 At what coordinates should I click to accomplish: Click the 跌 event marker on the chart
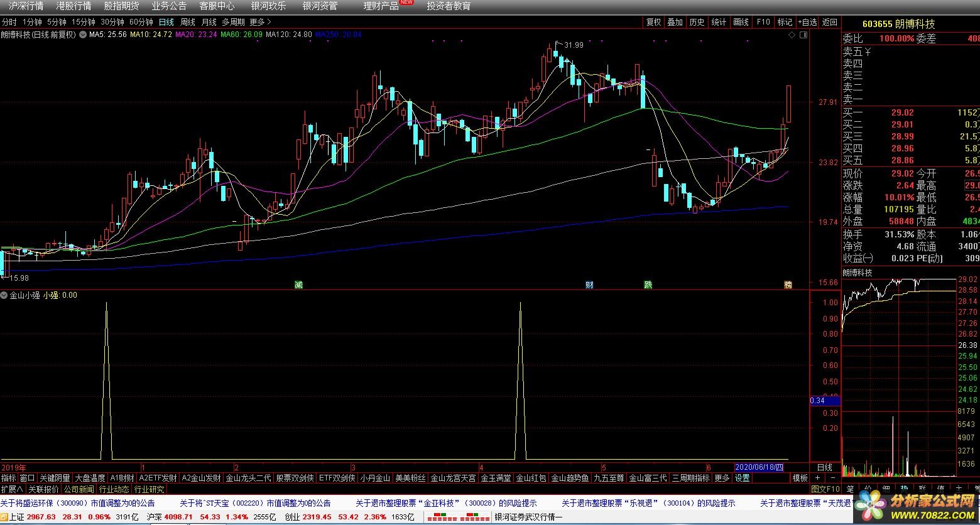pos(648,284)
